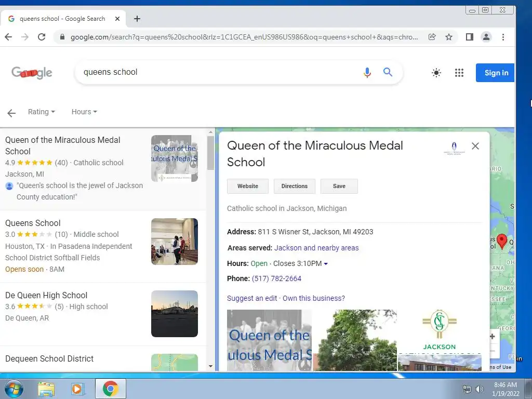The width and height of the screenshot is (532, 399).
Task: Close the school details panel
Action: point(475,146)
